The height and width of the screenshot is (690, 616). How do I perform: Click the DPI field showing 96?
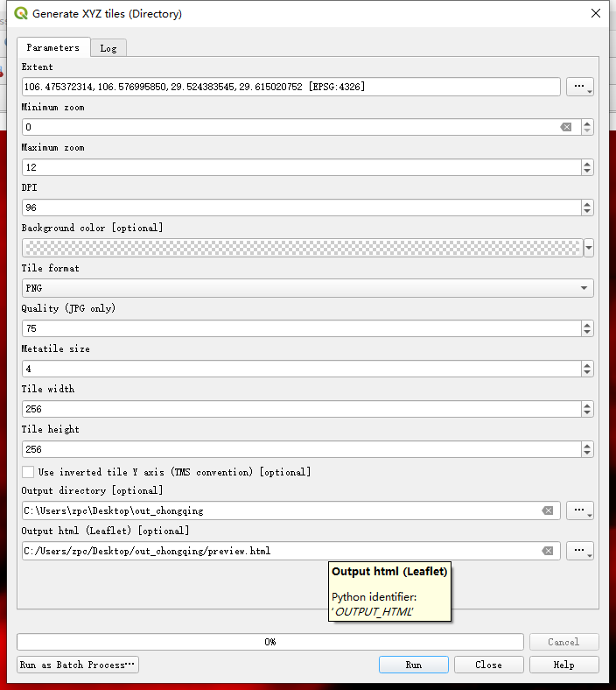tap(302, 208)
